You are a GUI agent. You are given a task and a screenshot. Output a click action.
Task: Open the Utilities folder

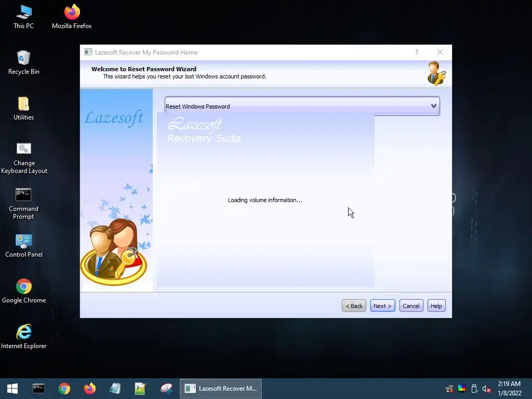tap(24, 109)
